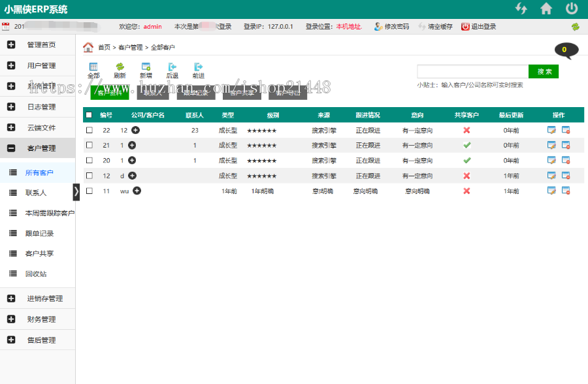Expand details plus icon for customer wu
This screenshot has height=384, width=588.
tap(137, 191)
